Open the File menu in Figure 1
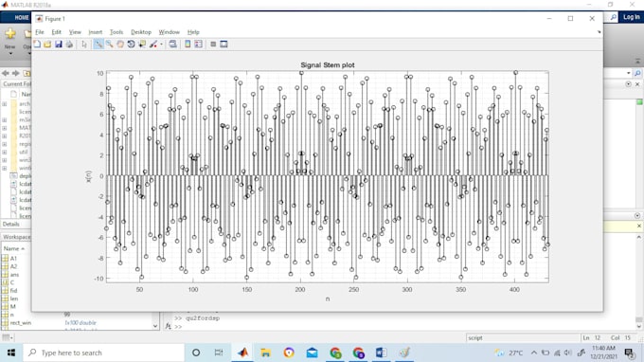 point(40,32)
